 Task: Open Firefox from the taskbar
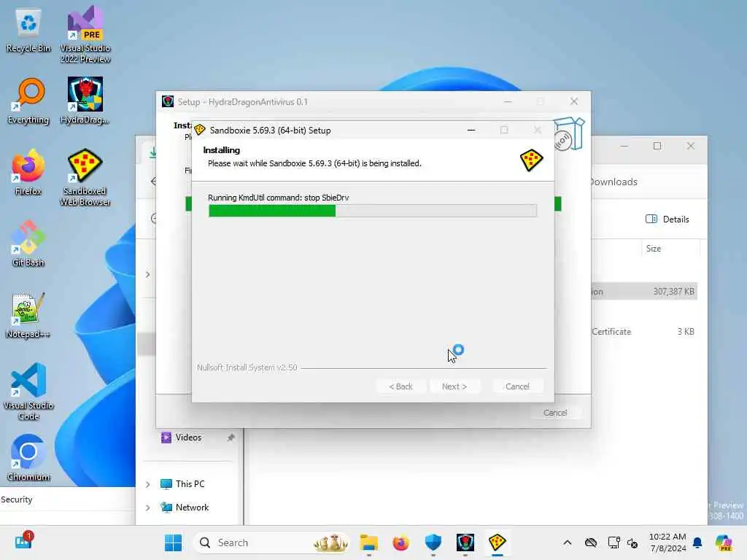pos(400,542)
